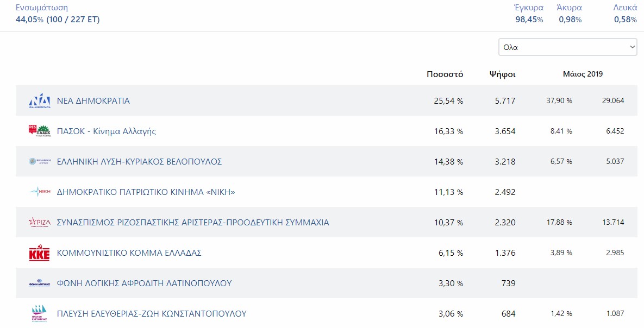Open the ΝΕΑ ΔΗΜΟΚΡΑΤΙΑ party link
Image resolution: width=644 pixels, height=328 pixels.
point(93,101)
